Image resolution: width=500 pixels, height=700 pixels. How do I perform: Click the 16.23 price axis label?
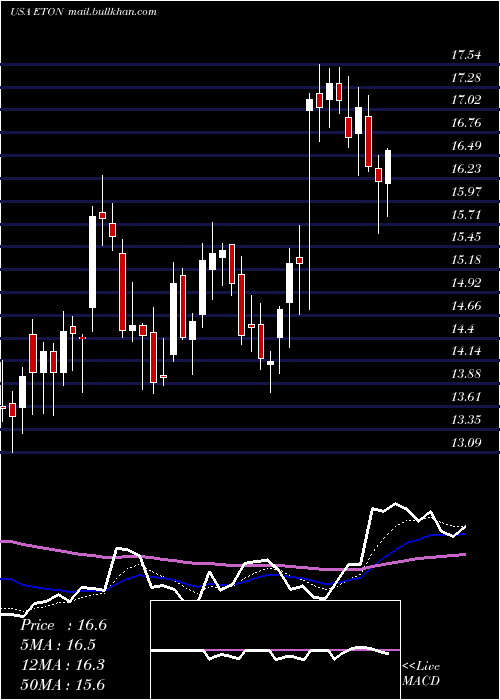point(466,169)
